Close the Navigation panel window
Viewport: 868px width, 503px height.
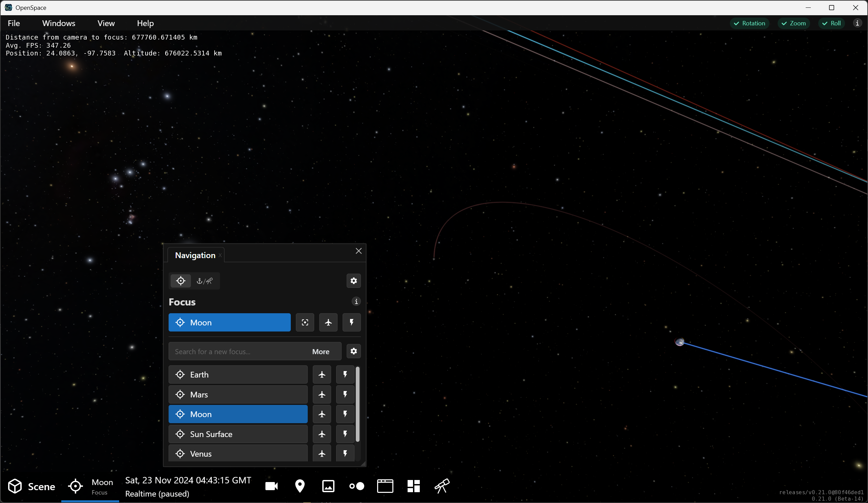359,251
